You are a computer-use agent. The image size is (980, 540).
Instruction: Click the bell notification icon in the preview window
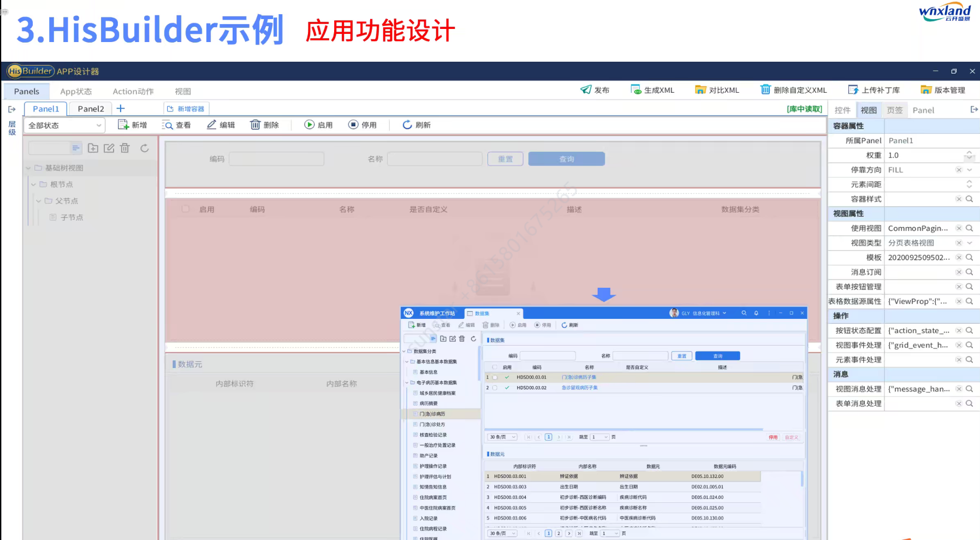click(756, 313)
